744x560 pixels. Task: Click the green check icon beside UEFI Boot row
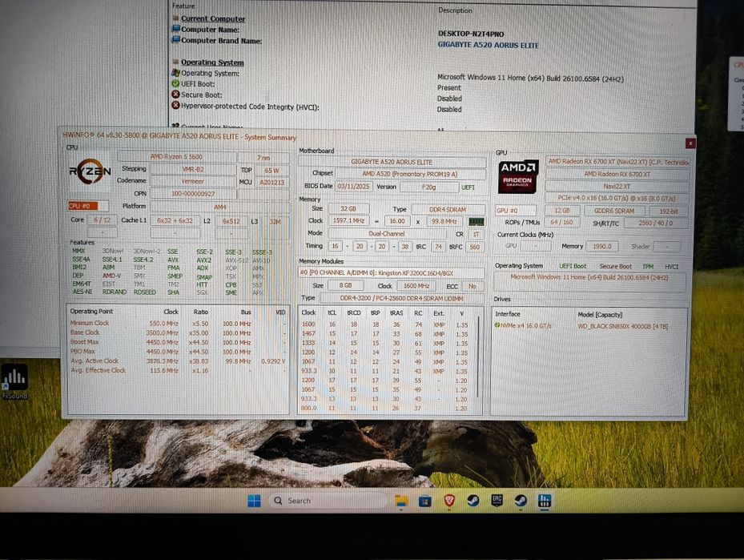175,83
